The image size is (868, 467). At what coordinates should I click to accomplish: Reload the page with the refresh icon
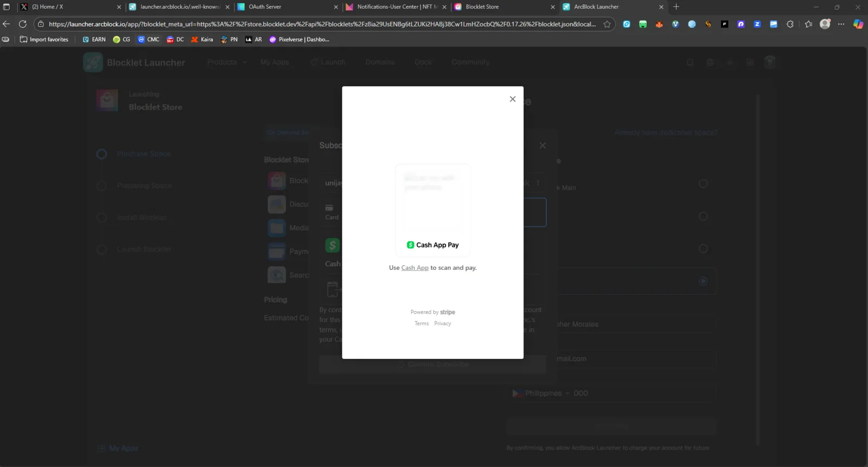pos(23,24)
